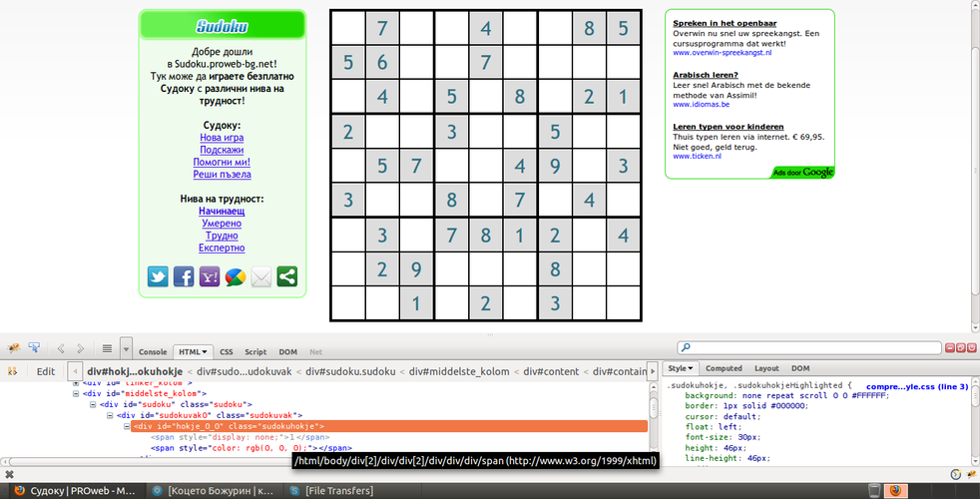The width and height of the screenshot is (980, 499).
Task: Go forward with Firebug right arrow
Action: pyautogui.click(x=80, y=349)
